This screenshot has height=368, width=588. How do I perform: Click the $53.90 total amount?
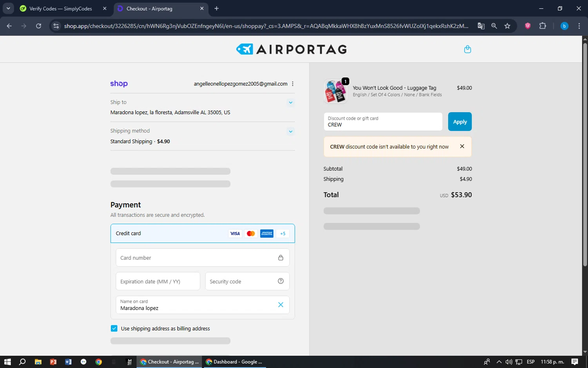[x=461, y=195]
